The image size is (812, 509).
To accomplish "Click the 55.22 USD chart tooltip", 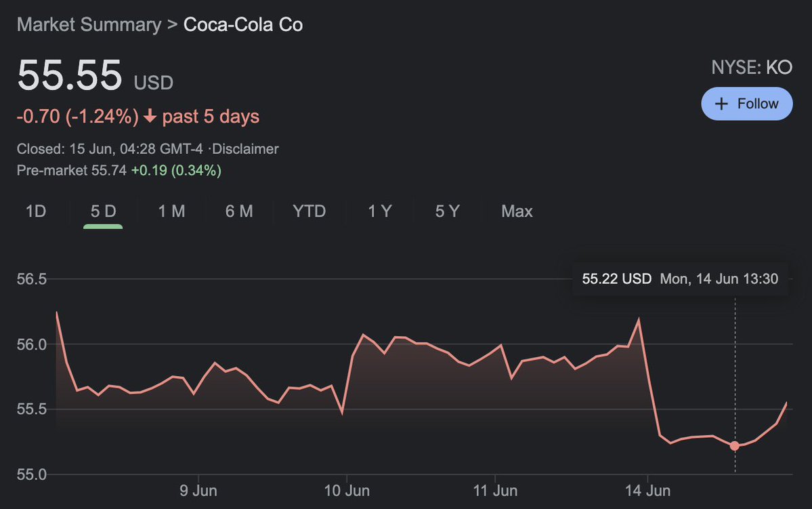I will (x=680, y=279).
